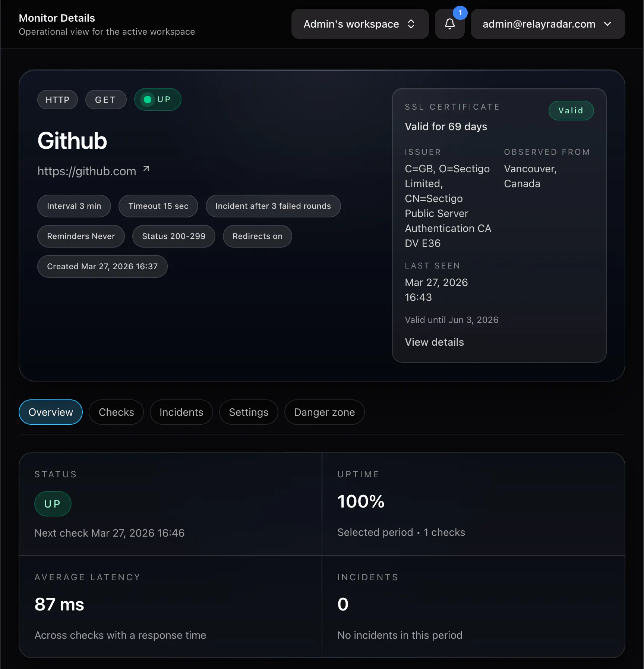
Task: Open the admin@relayradar.com account menu
Action: point(547,24)
